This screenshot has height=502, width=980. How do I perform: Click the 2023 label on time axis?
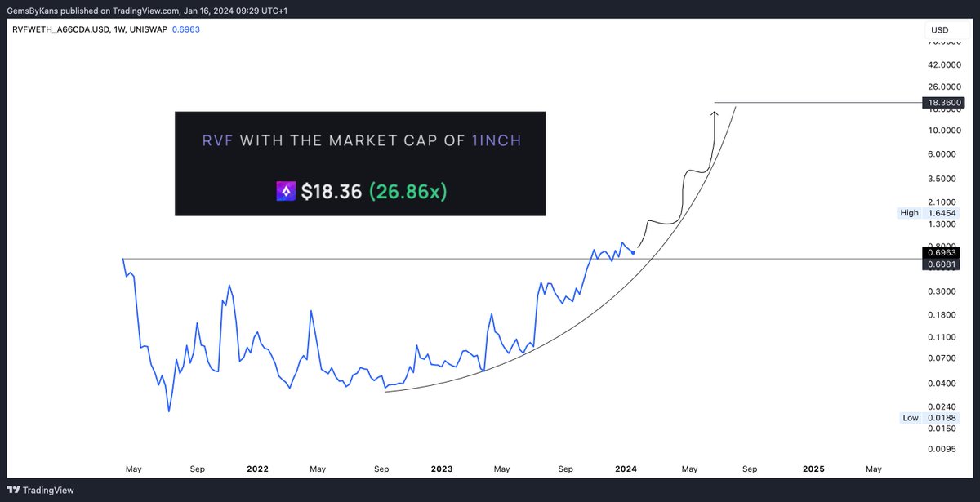pyautogui.click(x=442, y=469)
